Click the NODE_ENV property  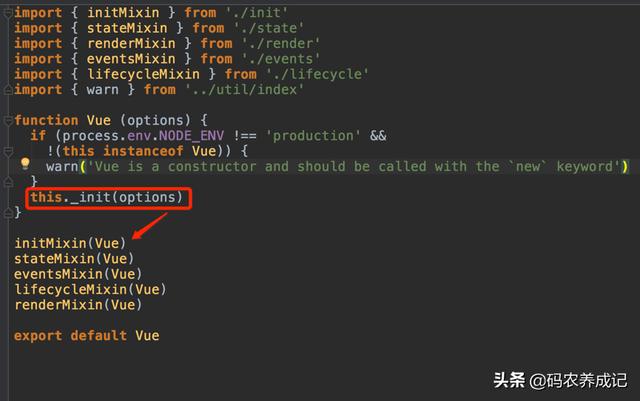(x=191, y=136)
